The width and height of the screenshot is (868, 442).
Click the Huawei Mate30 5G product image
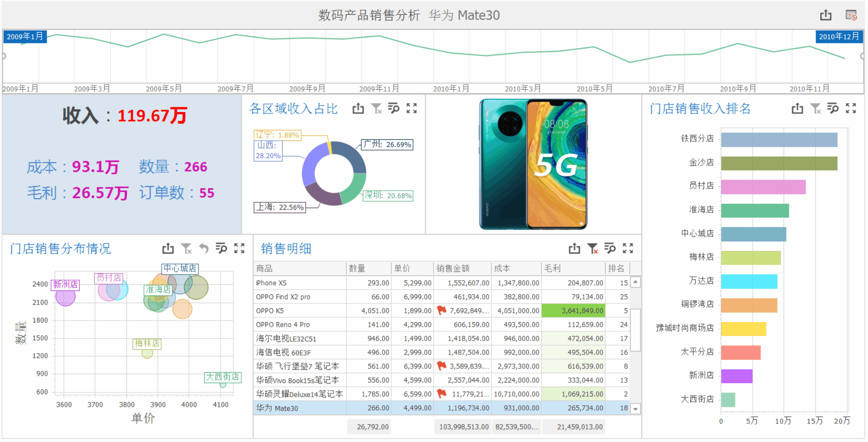coord(534,164)
